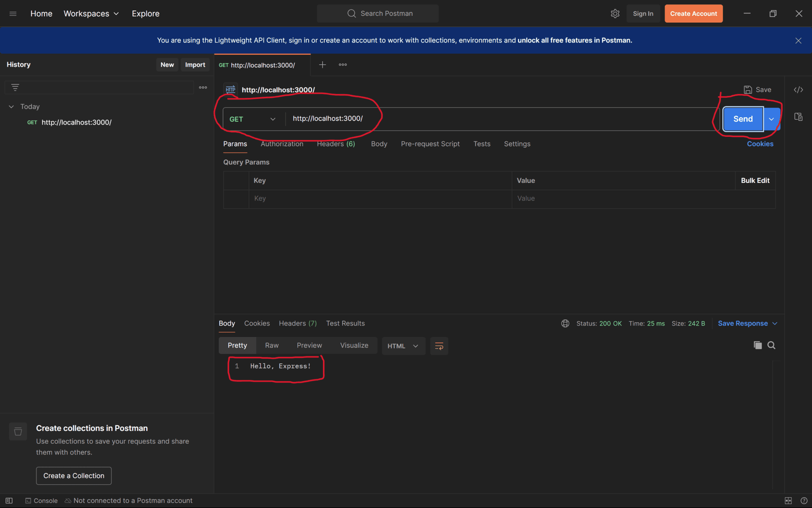Open a new request tab with plus icon
Viewport: 812px width, 508px height.
322,65
